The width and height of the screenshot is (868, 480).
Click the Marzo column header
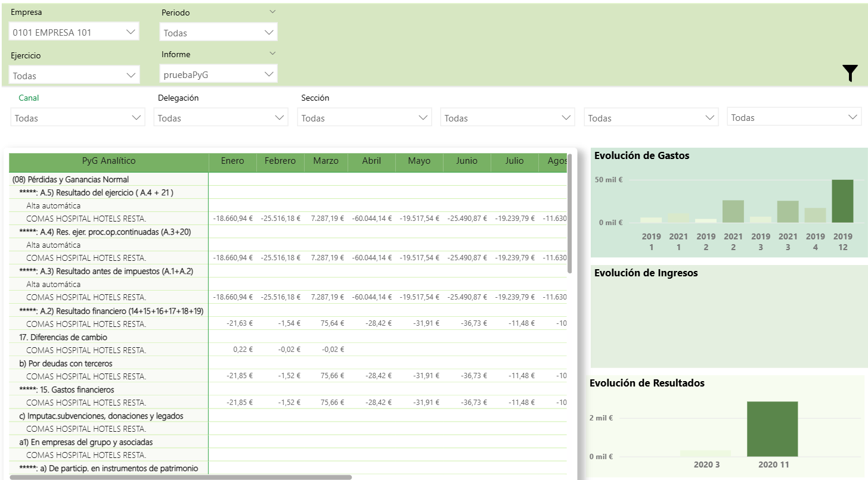pos(325,161)
